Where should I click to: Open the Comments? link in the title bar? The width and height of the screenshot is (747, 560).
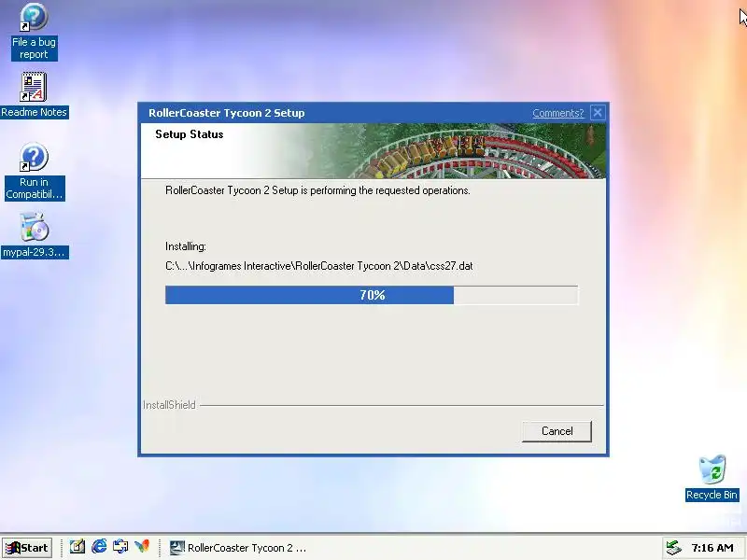pos(557,113)
